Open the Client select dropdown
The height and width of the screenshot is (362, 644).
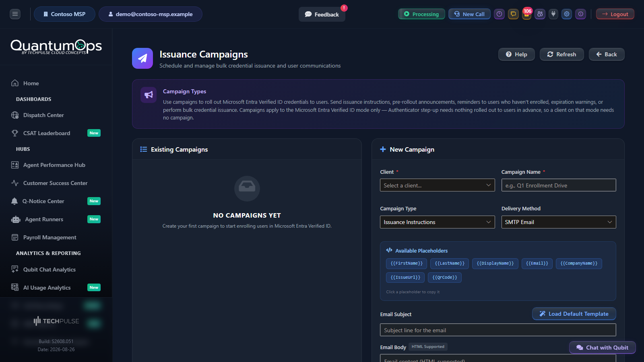tap(438, 185)
